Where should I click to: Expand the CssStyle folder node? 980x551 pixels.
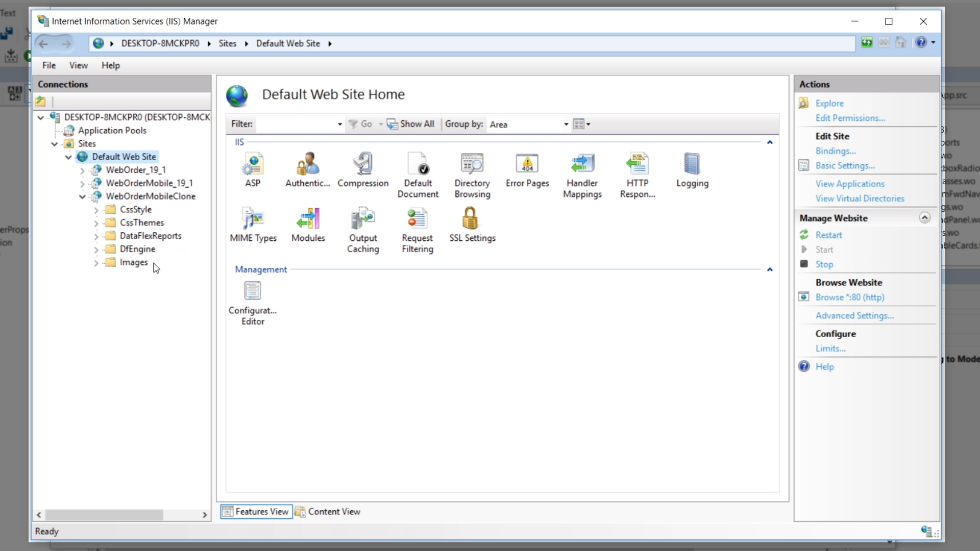(x=96, y=210)
